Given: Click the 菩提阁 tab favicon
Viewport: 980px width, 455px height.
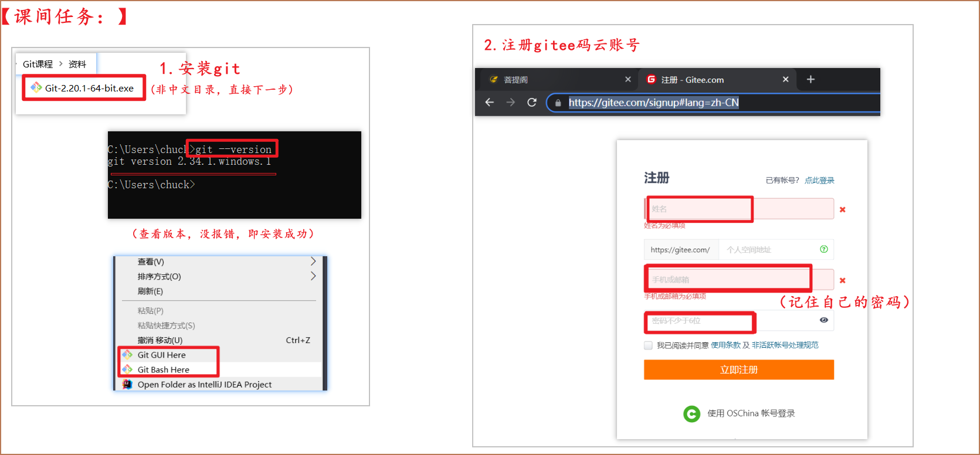Looking at the screenshot, I should pos(494,80).
